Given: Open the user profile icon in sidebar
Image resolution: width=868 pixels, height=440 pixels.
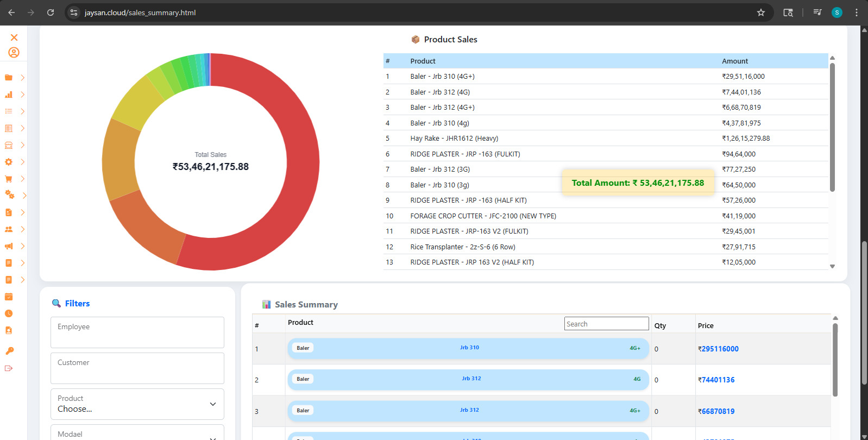Looking at the screenshot, I should click(14, 53).
